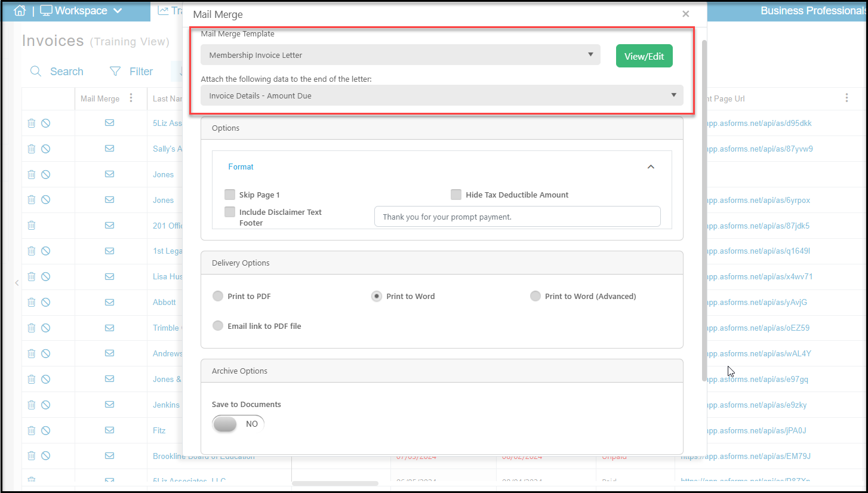Click the left panel collapse arrow
Screen dimensions: 868x493
[x=17, y=282]
